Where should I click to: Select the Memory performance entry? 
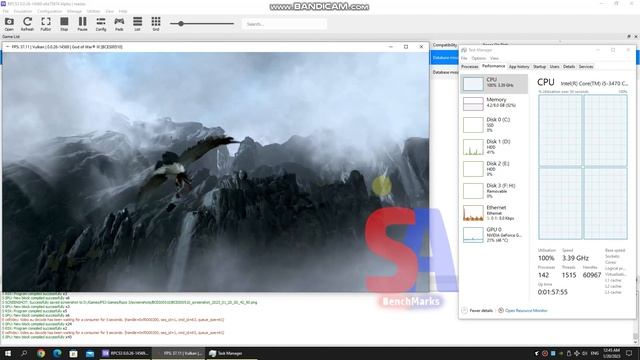tap(494, 103)
